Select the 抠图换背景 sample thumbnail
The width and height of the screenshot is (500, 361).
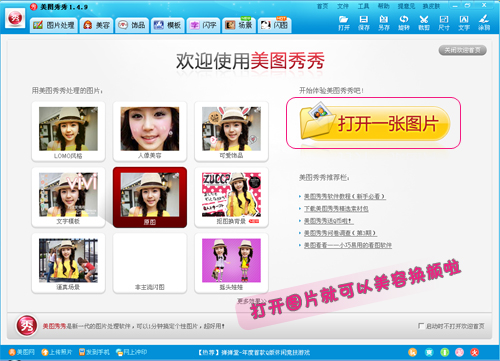(231, 197)
